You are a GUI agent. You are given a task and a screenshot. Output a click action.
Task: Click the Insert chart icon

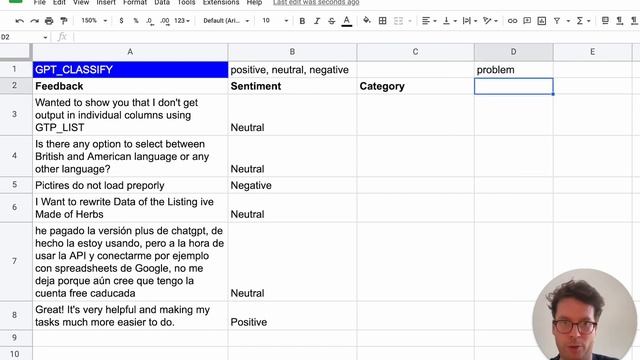point(542,21)
